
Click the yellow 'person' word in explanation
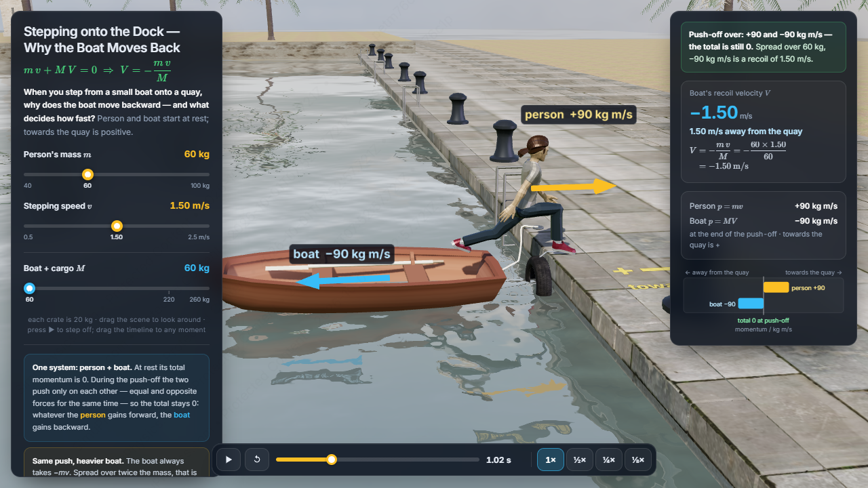93,415
